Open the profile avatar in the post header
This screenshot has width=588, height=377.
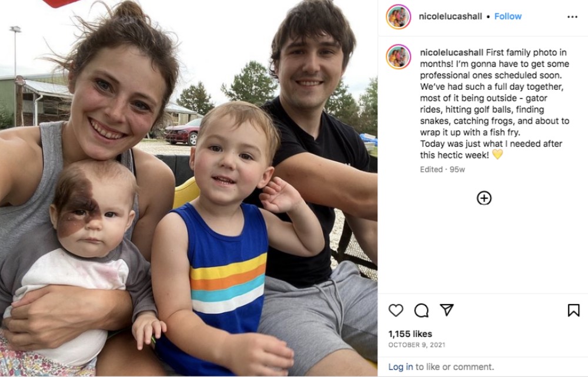pos(398,17)
